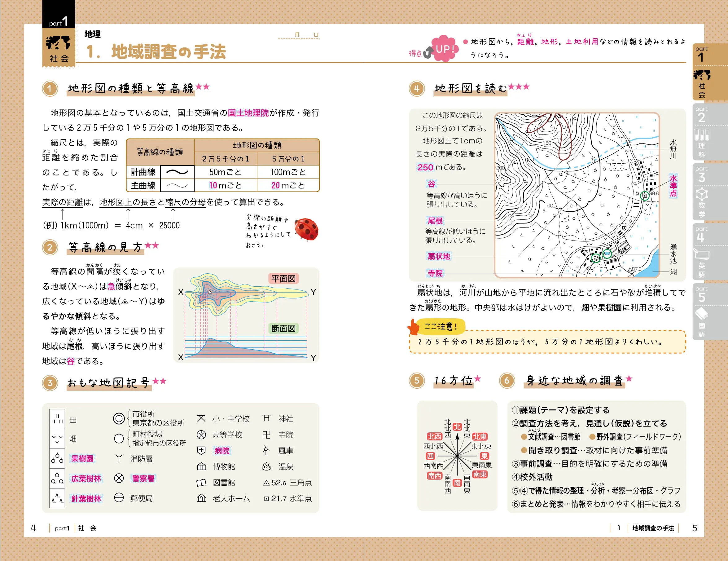The image size is (728, 561).
Task: Click the 地域調査の手法 footer title
Action: 653,528
